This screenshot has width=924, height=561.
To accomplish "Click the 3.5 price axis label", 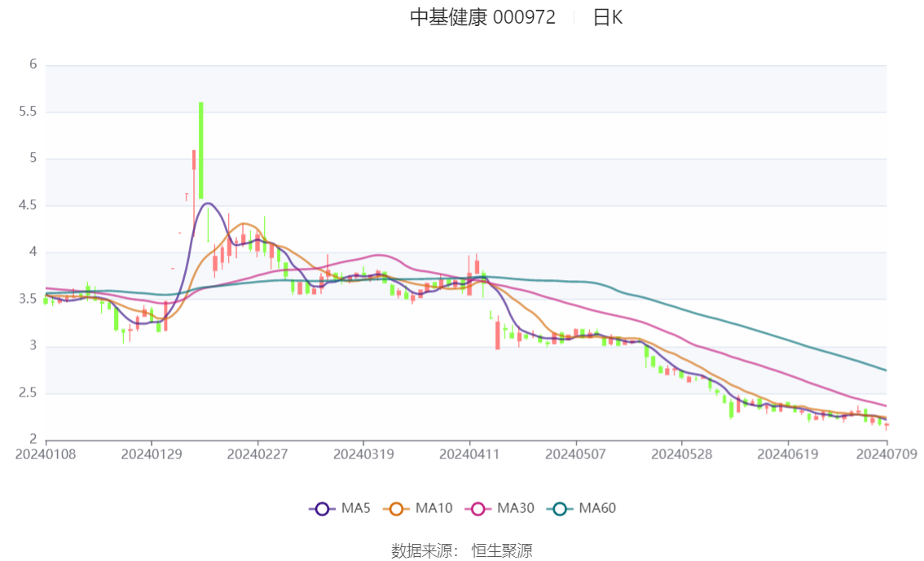I will click(x=28, y=299).
